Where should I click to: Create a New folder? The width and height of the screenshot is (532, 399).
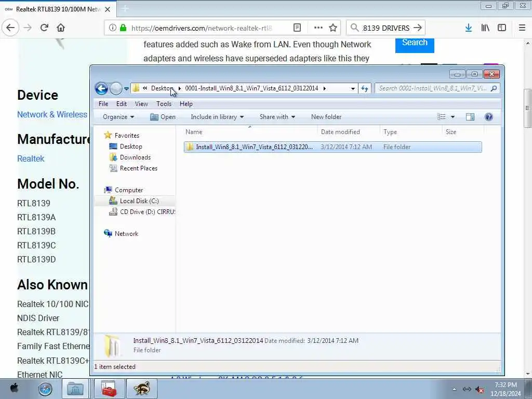pyautogui.click(x=326, y=117)
